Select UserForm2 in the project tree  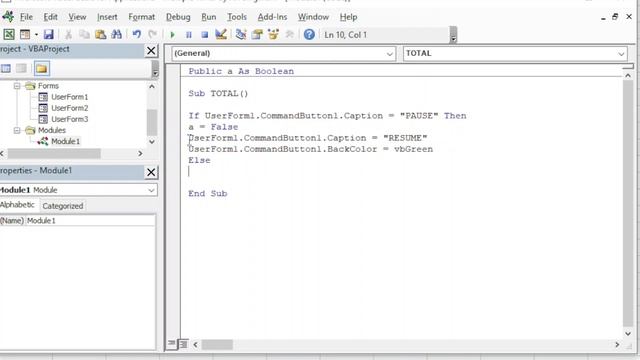click(69, 108)
